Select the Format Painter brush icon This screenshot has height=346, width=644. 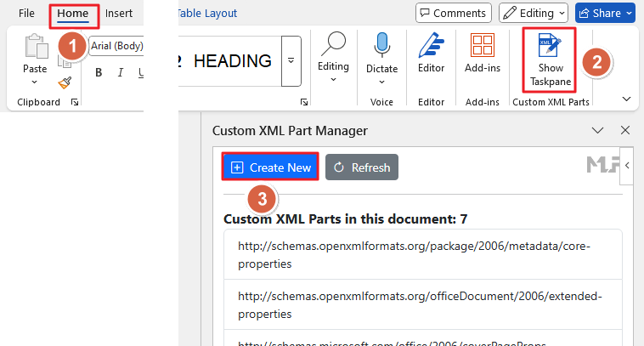65,83
